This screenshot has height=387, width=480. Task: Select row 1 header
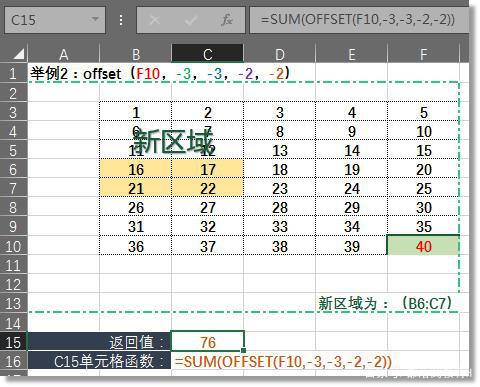pos(14,73)
